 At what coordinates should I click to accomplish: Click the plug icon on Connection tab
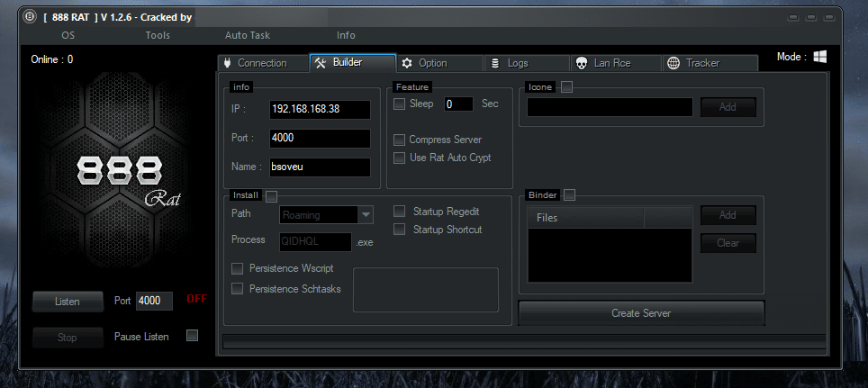coord(228,63)
